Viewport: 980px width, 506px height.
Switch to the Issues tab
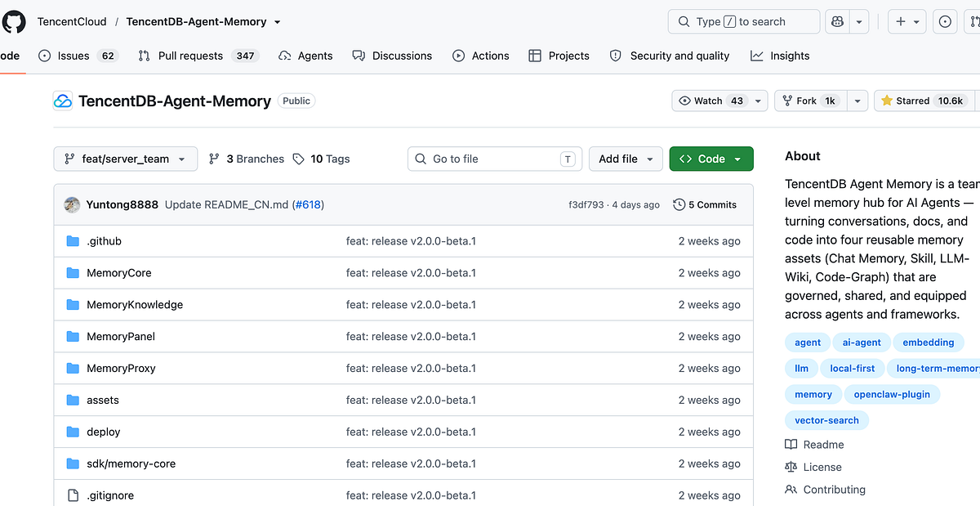pos(78,56)
